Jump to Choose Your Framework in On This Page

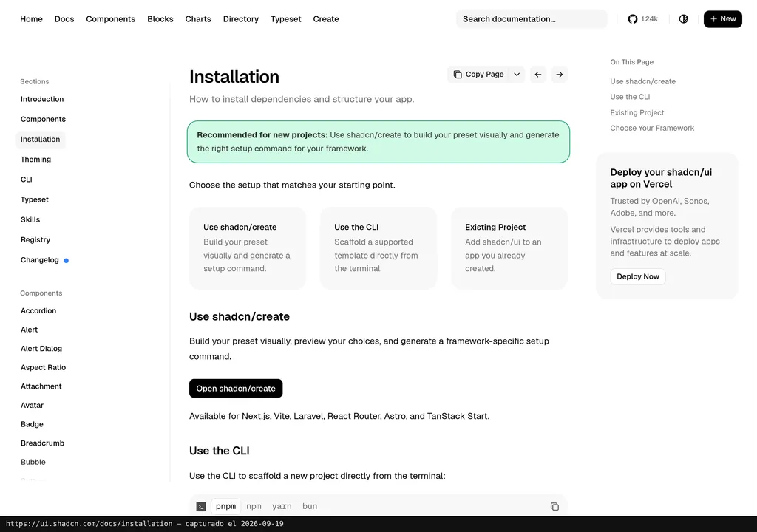click(652, 128)
